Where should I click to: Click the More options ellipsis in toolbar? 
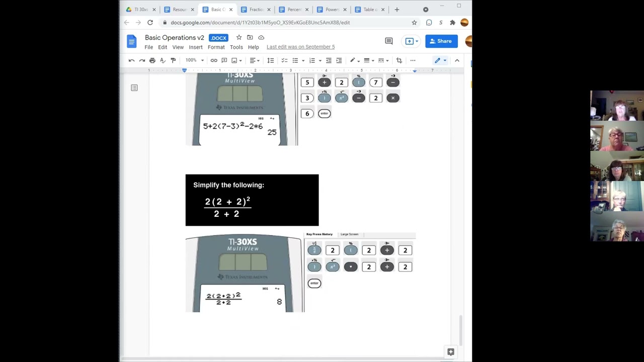pyautogui.click(x=413, y=60)
